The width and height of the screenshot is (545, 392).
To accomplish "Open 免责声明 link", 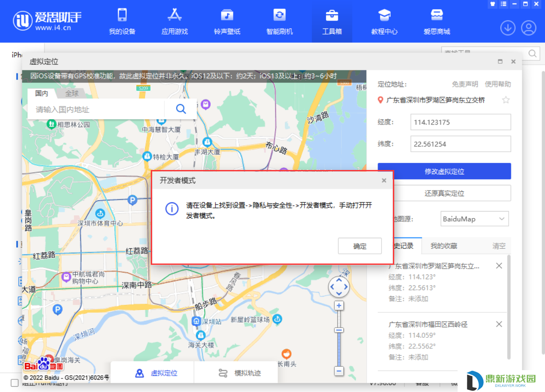I will 465,84.
